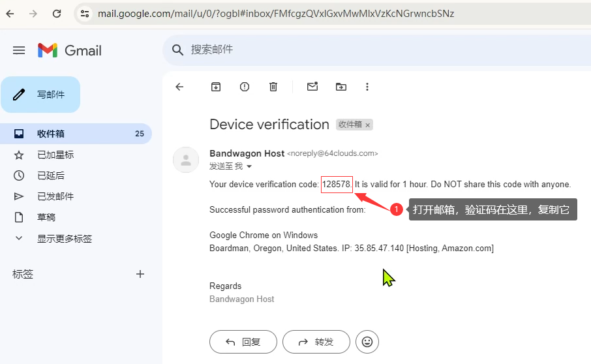Open the 草稿 drafts folder
Viewport: 591px width, 364px height.
tap(46, 217)
